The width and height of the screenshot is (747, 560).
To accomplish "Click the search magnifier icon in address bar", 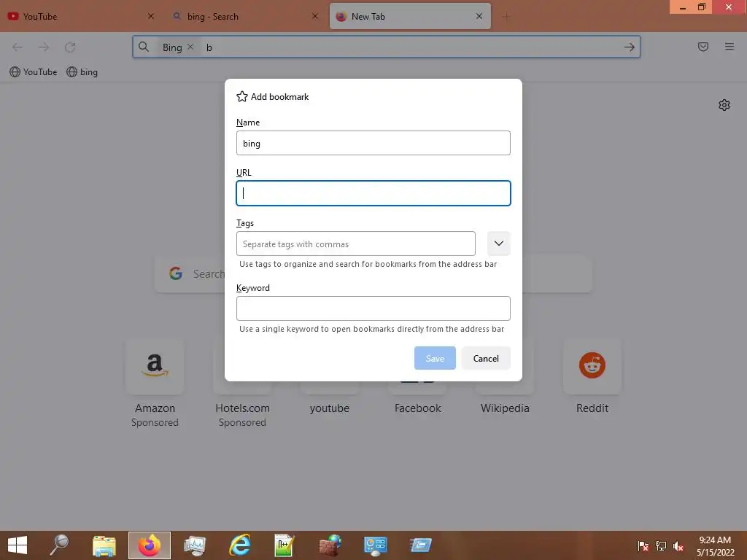I will coord(144,47).
